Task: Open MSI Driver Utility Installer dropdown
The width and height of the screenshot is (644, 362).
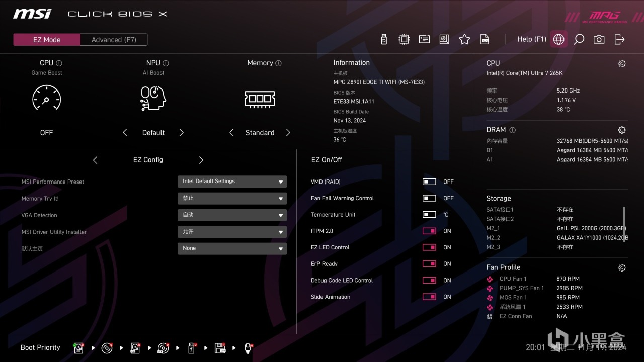Action: coord(232,232)
